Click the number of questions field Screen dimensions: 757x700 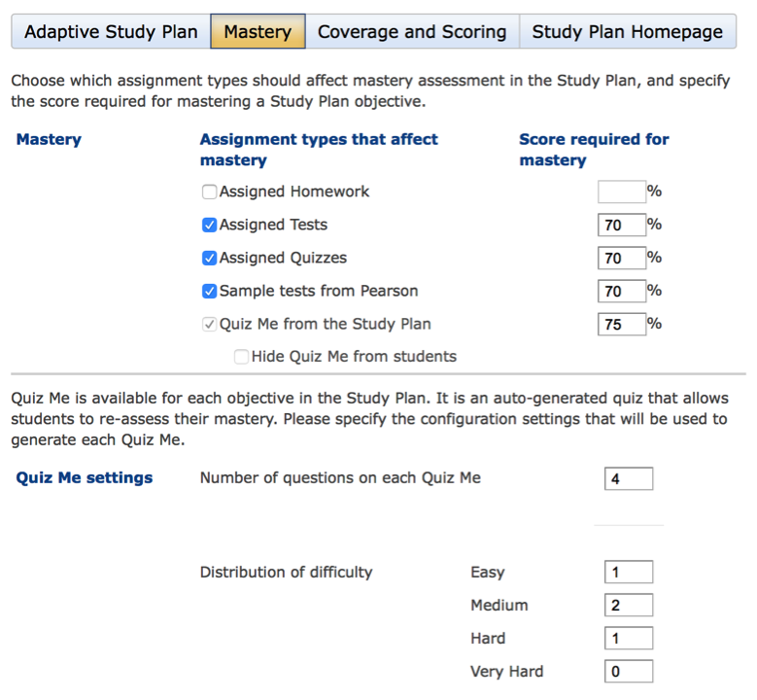[628, 478]
